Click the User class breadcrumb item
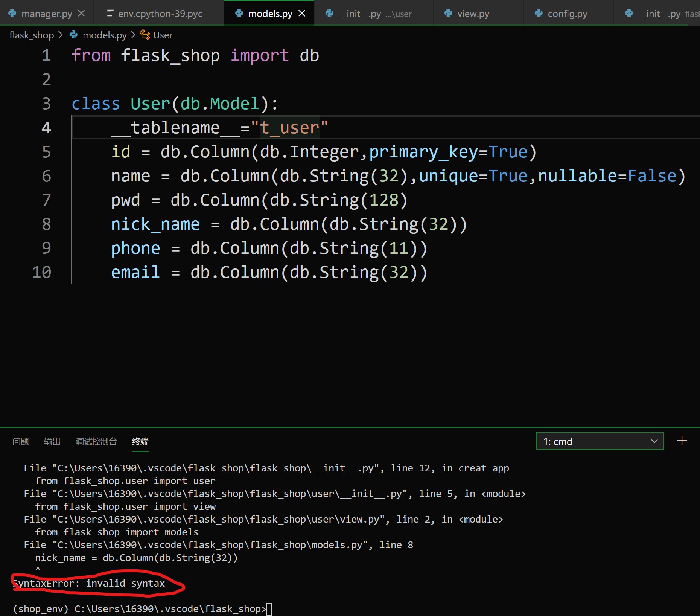700x616 pixels. pos(163,35)
